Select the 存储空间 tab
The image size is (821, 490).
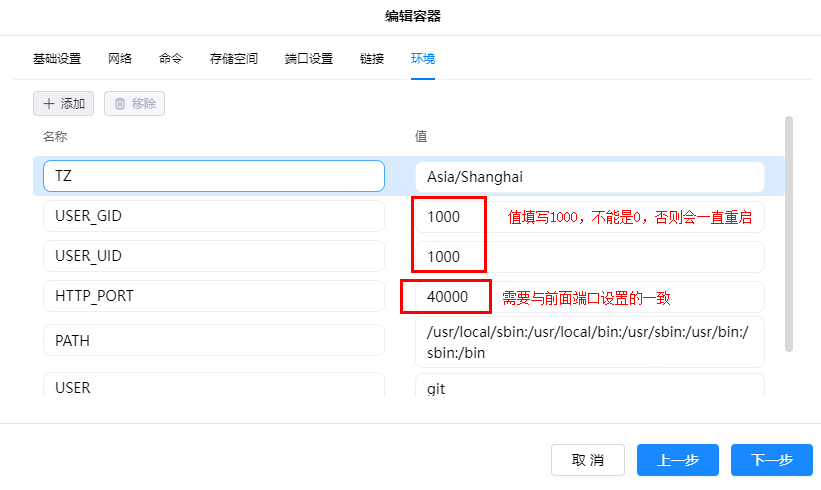pos(234,59)
